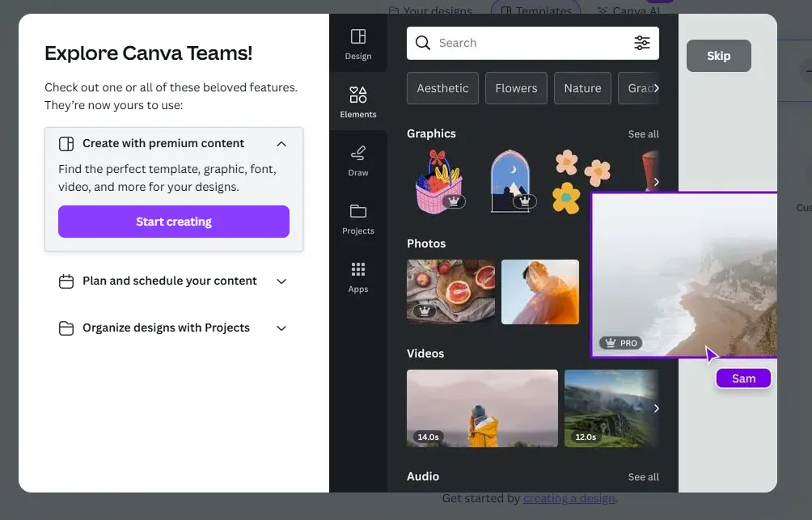Select the fruit basket graphic
This screenshot has width=812, height=520.
coord(440,182)
